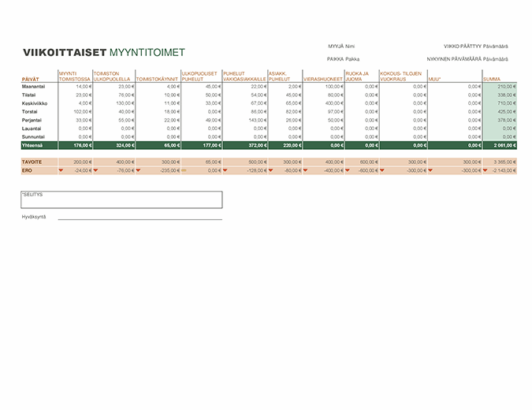Viewport: 532px width, 410px height.
Task: Click the red down arrow in ERO row under Myynti Toimistossa
Action: click(x=61, y=170)
